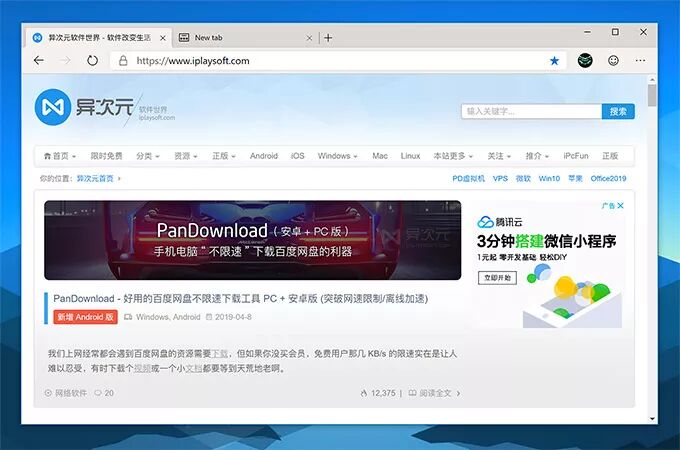Open the PanDownload article title link
Image resolution: width=680 pixels, height=450 pixels.
241,299
